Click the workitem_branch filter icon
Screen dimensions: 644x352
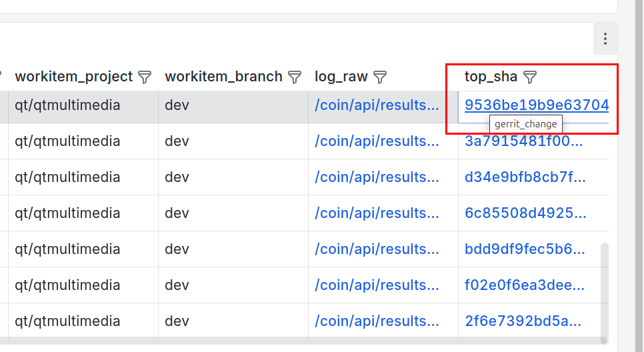tap(295, 77)
